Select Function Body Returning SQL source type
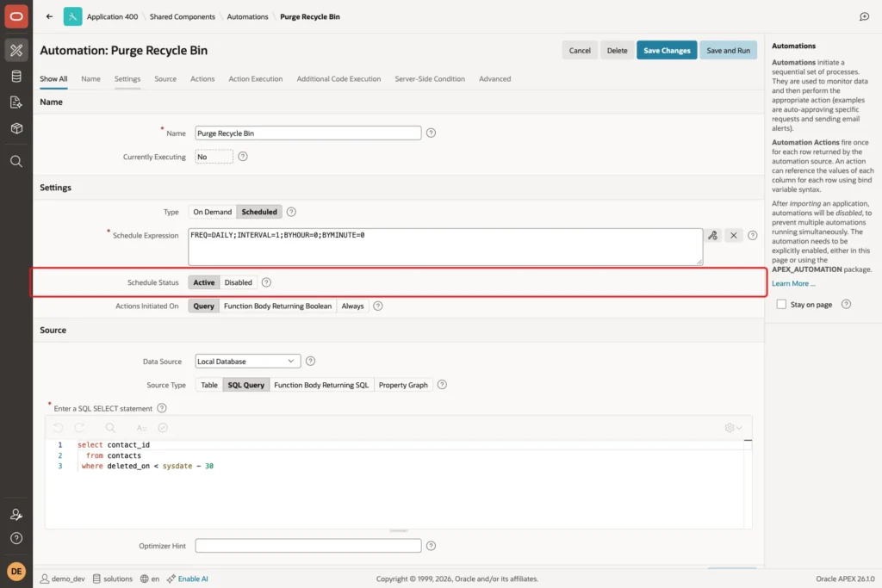This screenshot has width=882, height=588. 321,385
